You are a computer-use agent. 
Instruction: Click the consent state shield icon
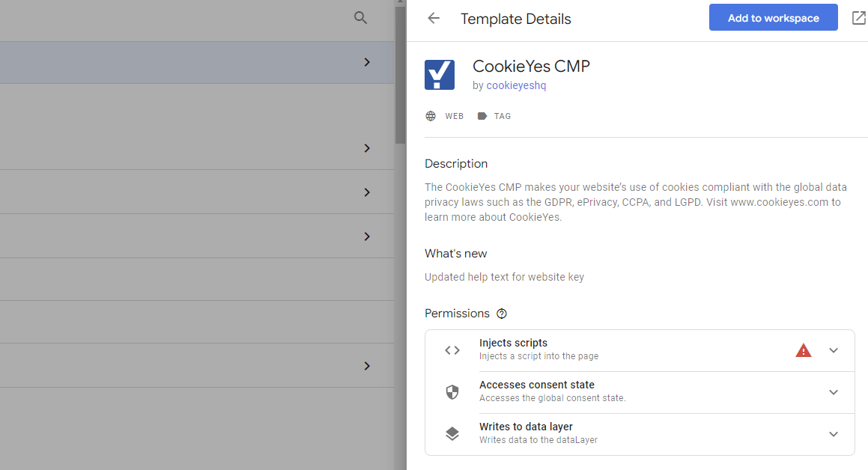pyautogui.click(x=452, y=392)
